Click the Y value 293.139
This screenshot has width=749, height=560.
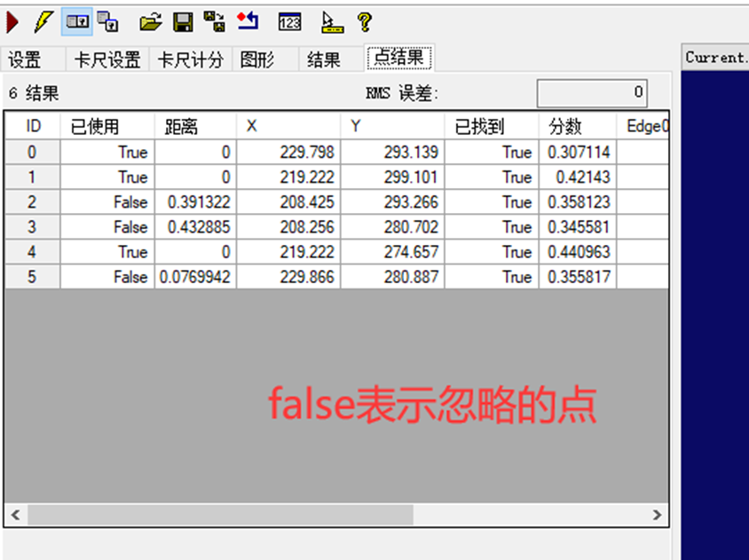click(392, 153)
